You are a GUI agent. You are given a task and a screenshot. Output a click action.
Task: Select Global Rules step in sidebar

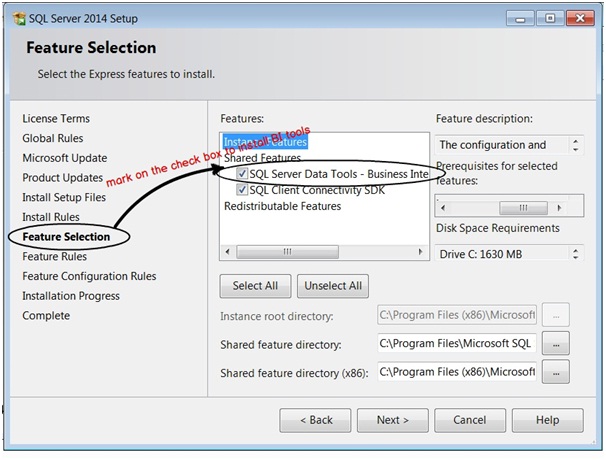[53, 138]
